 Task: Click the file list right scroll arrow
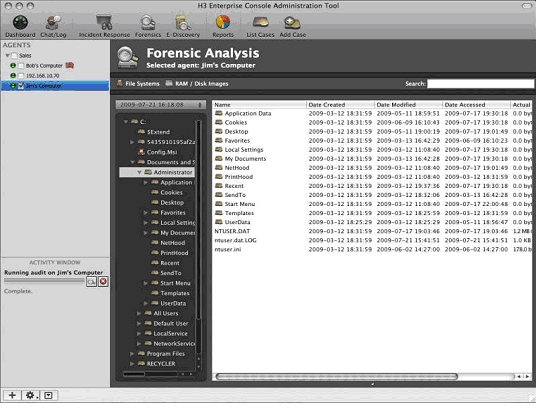(x=527, y=377)
